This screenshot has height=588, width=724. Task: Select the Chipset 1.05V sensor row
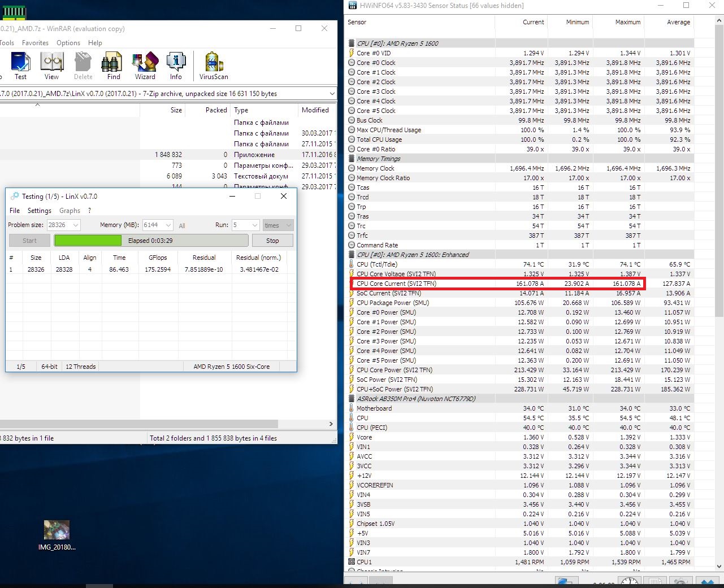520,524
